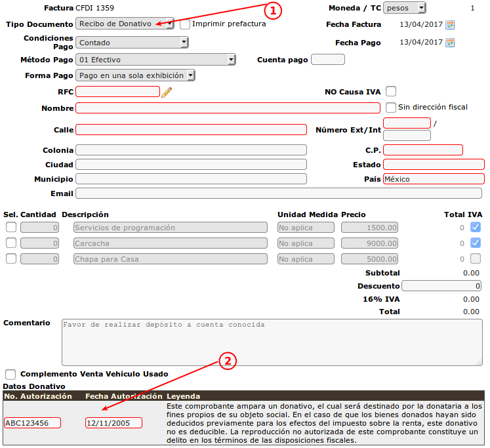The width and height of the screenshot is (490, 448).
Task: Click the Fecha Factura date 13/04/2017
Action: (x=421, y=24)
